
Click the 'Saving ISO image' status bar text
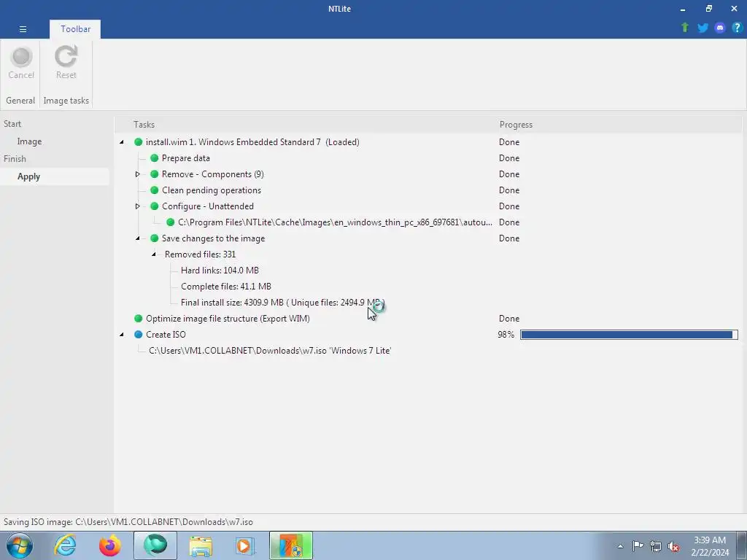click(128, 522)
